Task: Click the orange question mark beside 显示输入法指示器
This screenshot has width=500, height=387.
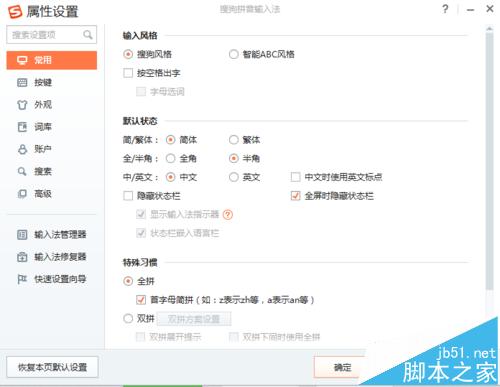Action: 228,214
